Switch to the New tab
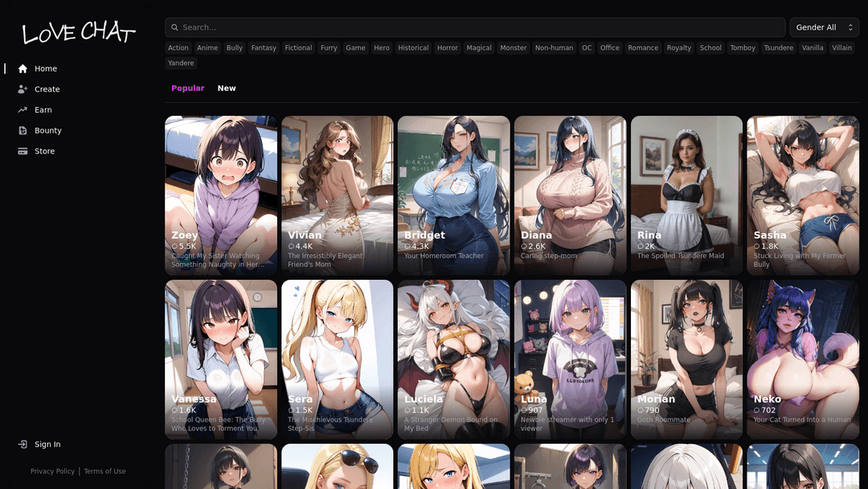Viewport: 868px width, 489px height. point(227,88)
